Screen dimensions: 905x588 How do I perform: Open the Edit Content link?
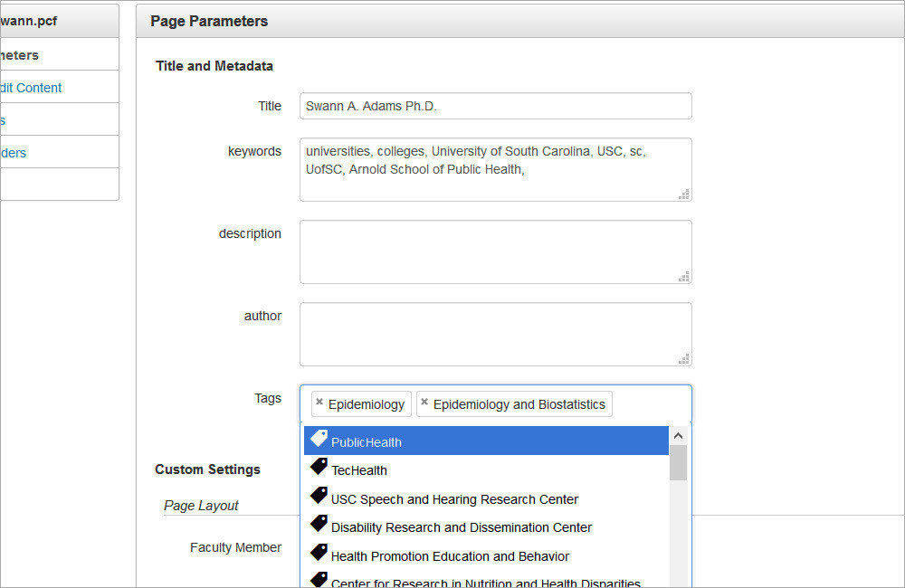click(x=32, y=88)
